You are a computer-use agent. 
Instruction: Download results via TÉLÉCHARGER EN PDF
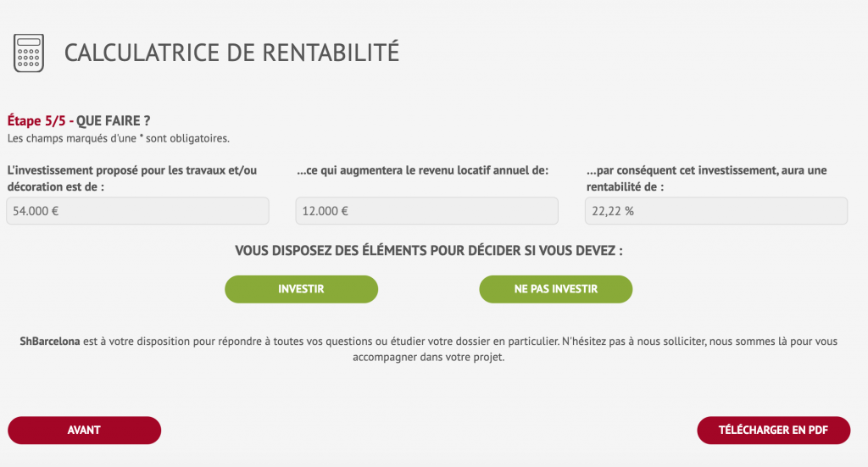(773, 430)
